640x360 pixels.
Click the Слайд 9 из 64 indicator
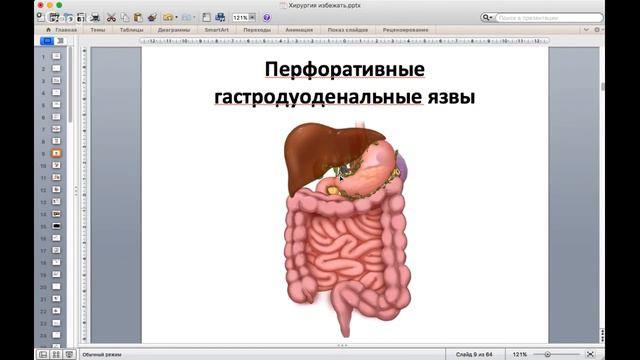(474, 354)
